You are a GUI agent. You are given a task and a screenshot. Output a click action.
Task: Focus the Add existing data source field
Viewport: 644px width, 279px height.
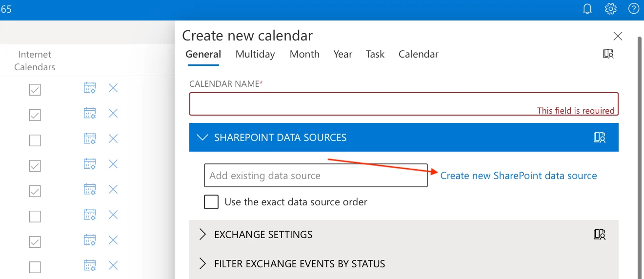(x=316, y=176)
